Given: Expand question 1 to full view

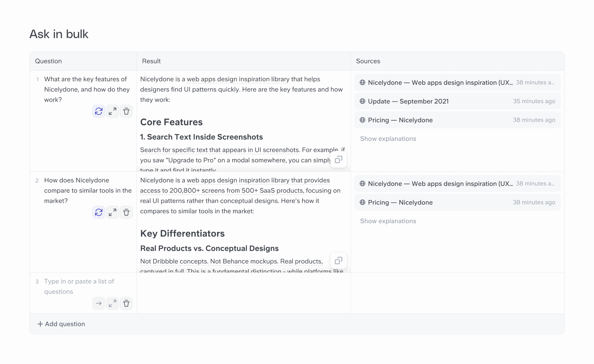Looking at the screenshot, I should [x=112, y=111].
